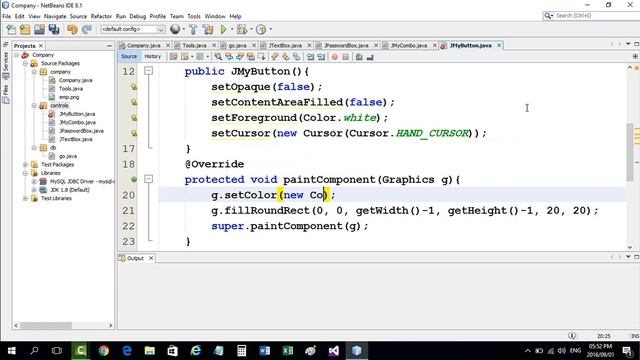Expand the Test Libraries node
Image resolution: width=640 pixels, height=360 pixels.
(x=25, y=198)
